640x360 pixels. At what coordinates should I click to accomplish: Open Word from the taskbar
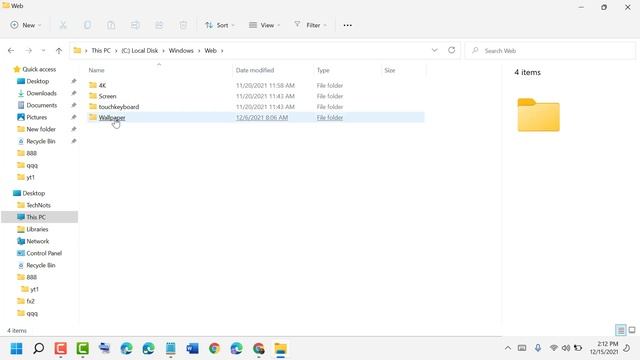coord(192,349)
